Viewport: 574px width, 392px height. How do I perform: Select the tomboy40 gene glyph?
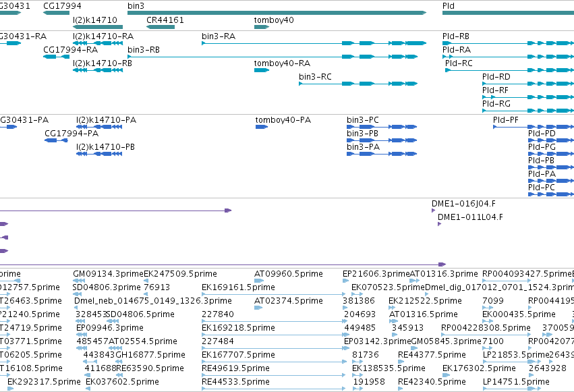262,27
